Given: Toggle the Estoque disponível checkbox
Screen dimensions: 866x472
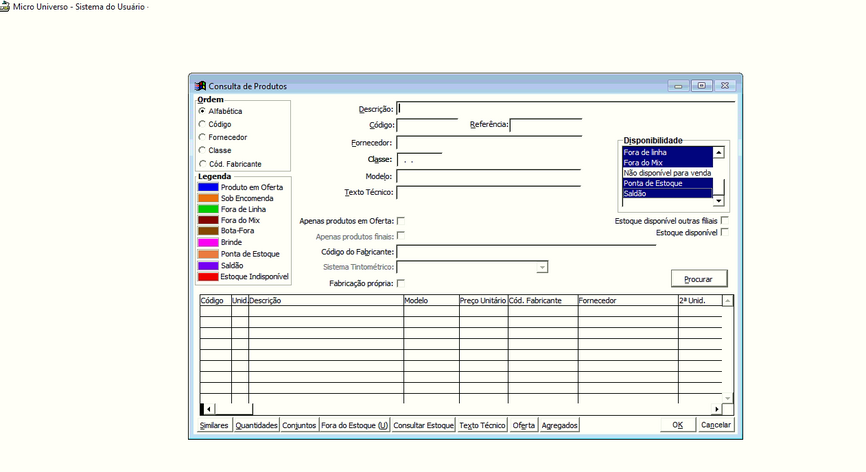Looking at the screenshot, I should pos(725,232).
